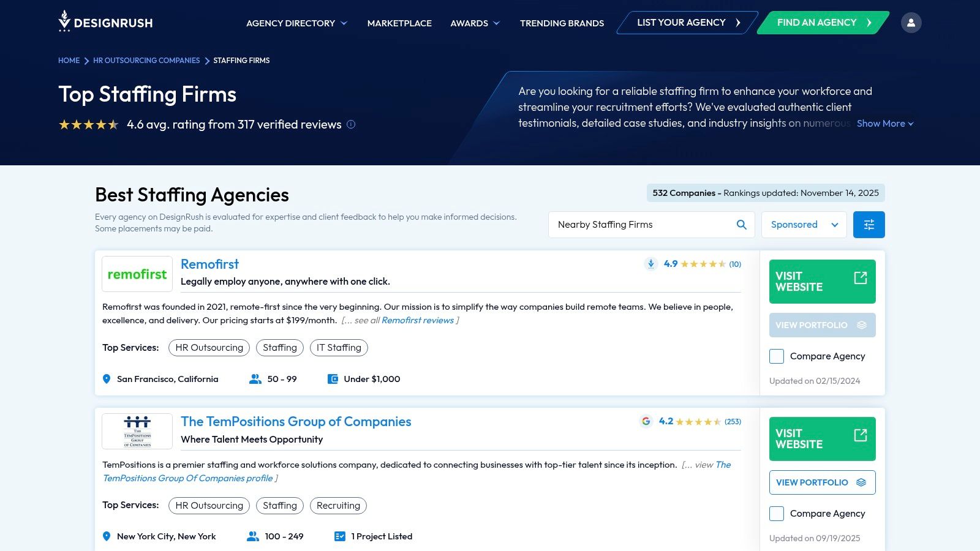
Task: Click the Remofirst (10) review count
Action: tap(735, 264)
